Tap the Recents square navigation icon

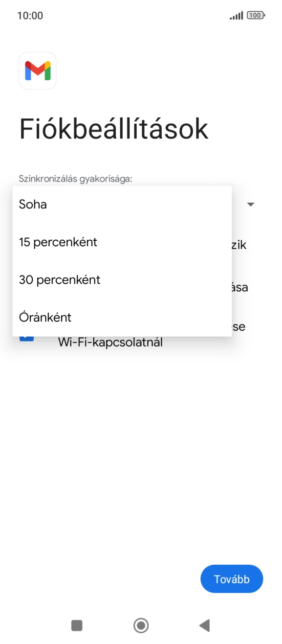tap(76, 625)
